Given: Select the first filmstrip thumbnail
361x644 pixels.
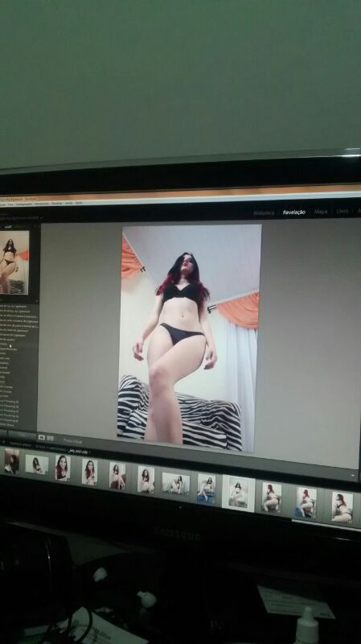Looking at the screenshot, I should 11,461.
